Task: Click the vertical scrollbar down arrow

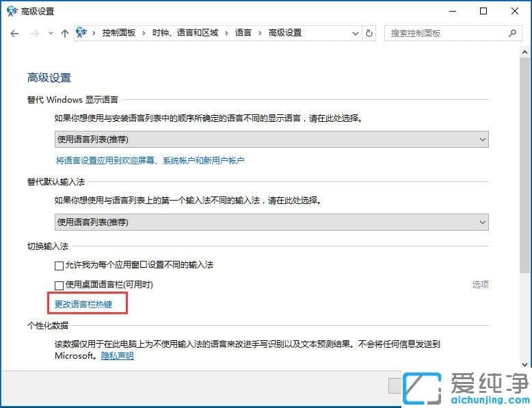Action: coord(526,364)
